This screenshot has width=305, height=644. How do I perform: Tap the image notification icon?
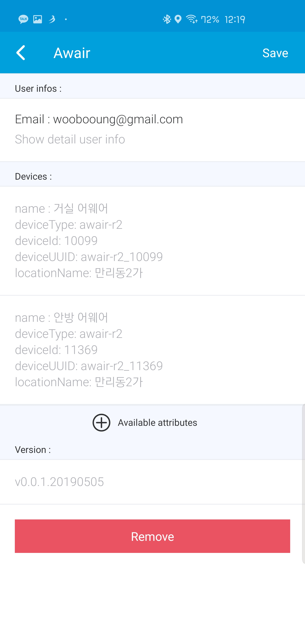pos(38,19)
